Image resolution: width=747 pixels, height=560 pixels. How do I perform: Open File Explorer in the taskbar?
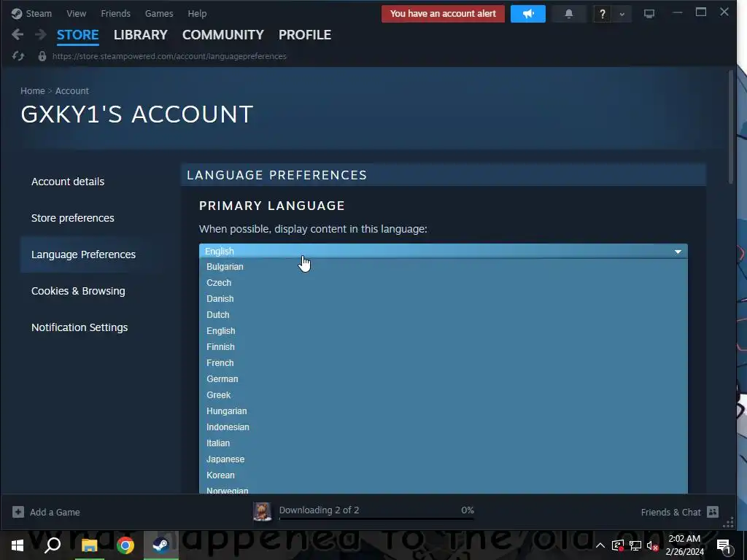pyautogui.click(x=89, y=545)
